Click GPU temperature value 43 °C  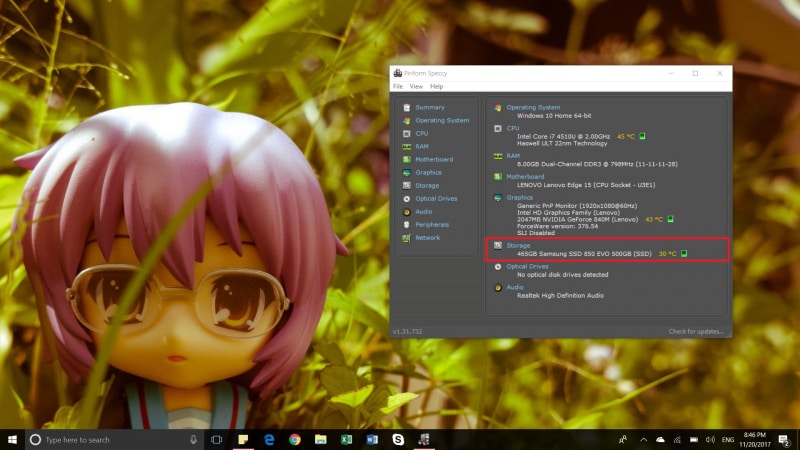click(654, 219)
